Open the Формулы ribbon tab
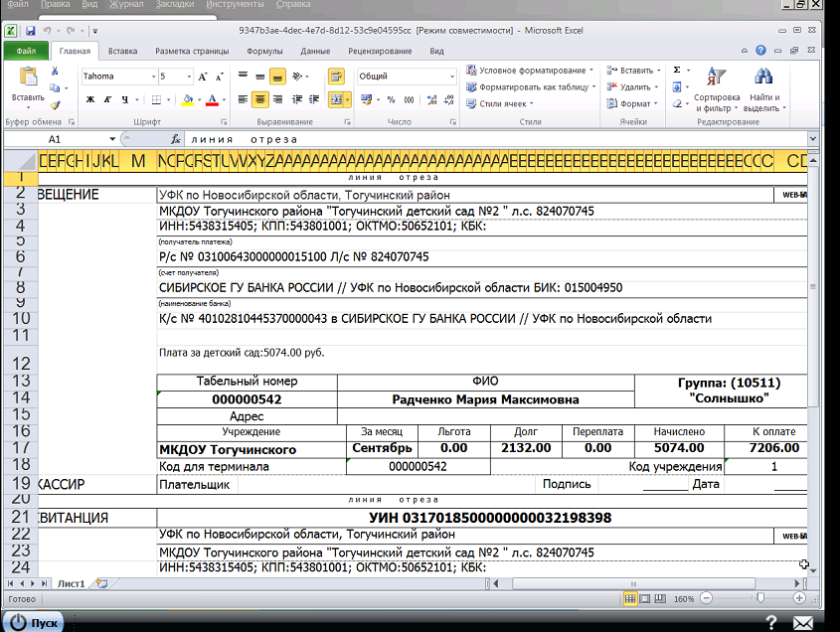 tap(264, 51)
